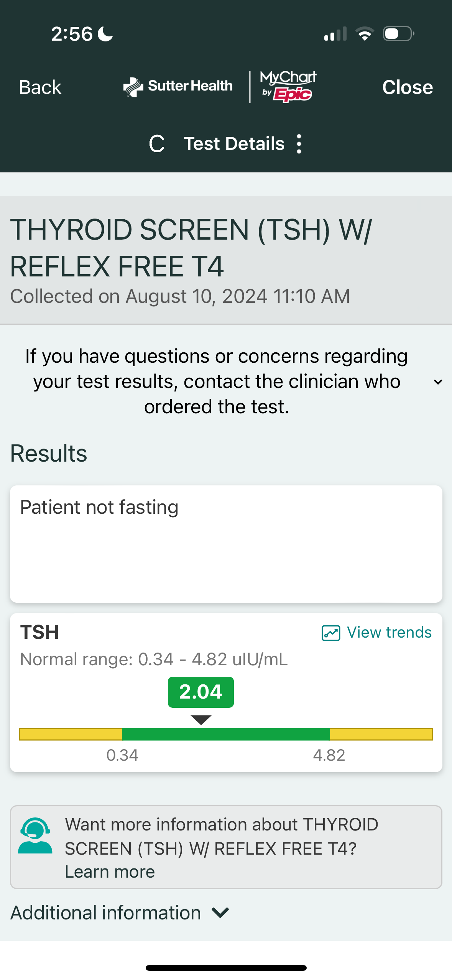Image resolution: width=452 pixels, height=980 pixels.
Task: Tap Learn more about thyroid screen
Action: tap(110, 872)
